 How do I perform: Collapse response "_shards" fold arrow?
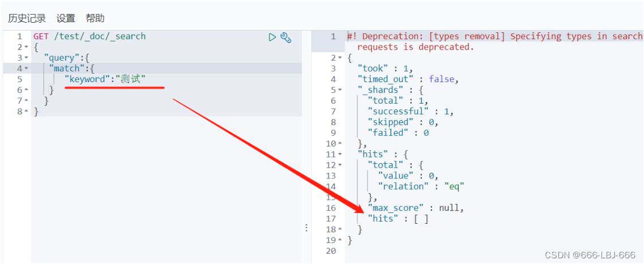(340, 90)
